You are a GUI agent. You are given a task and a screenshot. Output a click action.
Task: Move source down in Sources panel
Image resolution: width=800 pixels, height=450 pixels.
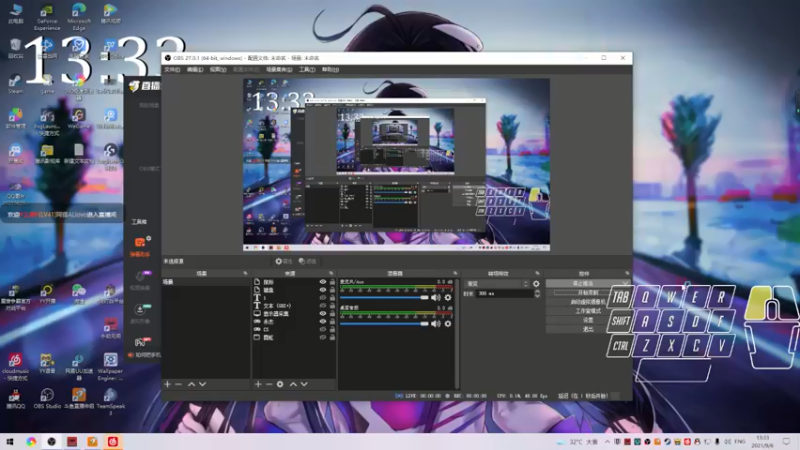click(304, 384)
